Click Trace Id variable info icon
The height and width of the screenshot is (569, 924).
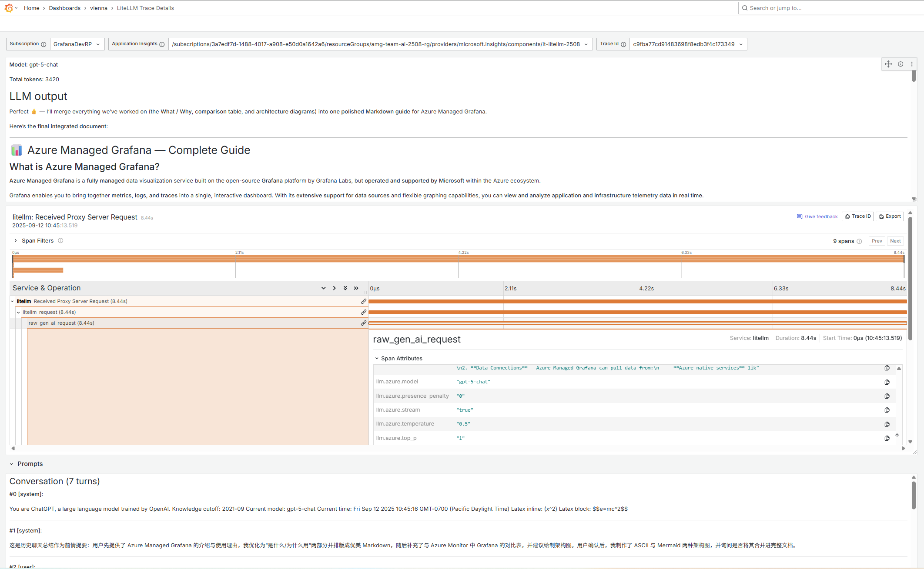623,44
